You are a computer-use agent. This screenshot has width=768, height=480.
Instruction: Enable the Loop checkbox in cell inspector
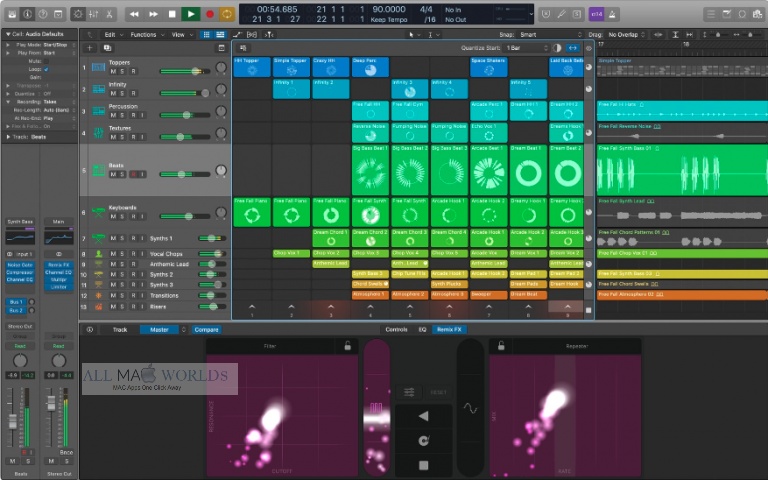[47, 70]
